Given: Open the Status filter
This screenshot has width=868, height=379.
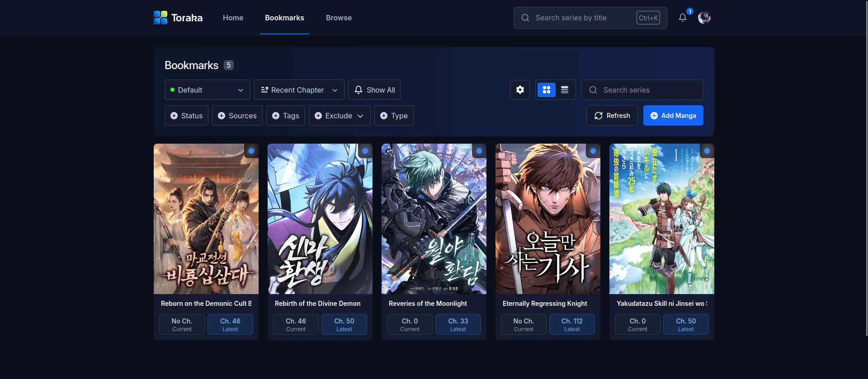Looking at the screenshot, I should click(186, 116).
